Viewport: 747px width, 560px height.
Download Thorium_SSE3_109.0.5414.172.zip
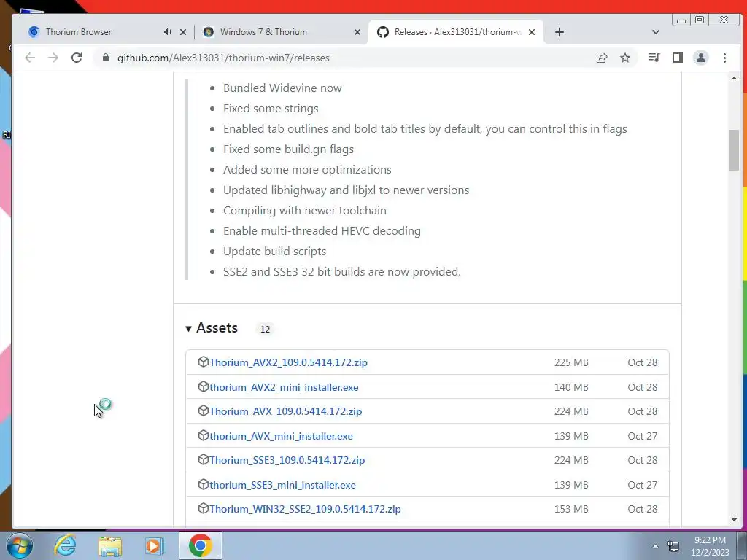click(287, 461)
